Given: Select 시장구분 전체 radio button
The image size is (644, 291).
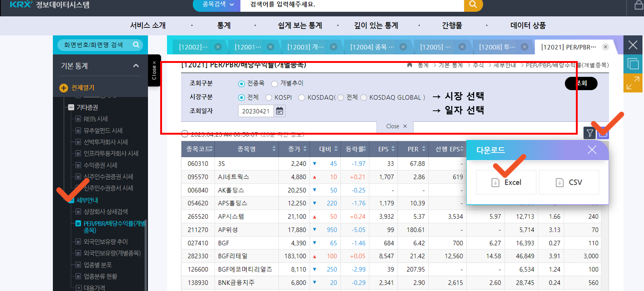Looking at the screenshot, I should [242, 97].
